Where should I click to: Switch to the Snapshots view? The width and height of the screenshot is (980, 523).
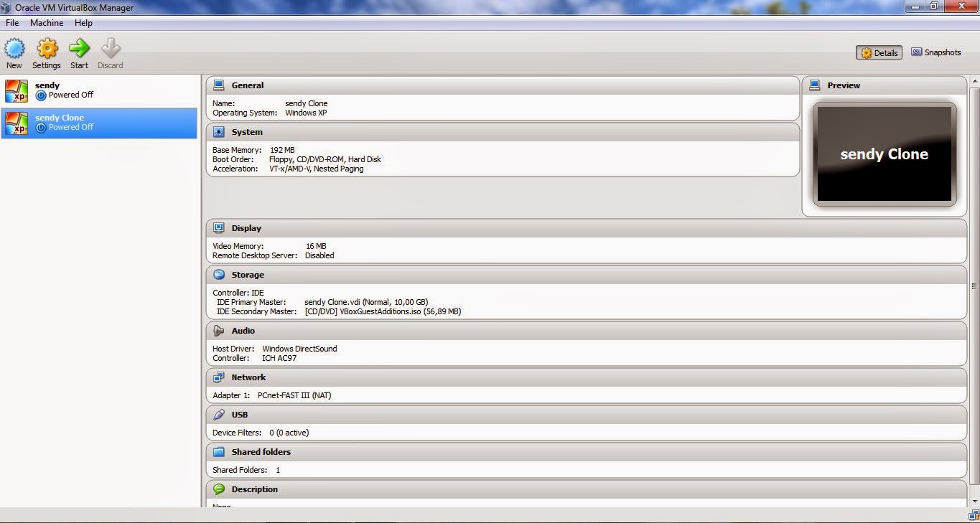coord(936,52)
